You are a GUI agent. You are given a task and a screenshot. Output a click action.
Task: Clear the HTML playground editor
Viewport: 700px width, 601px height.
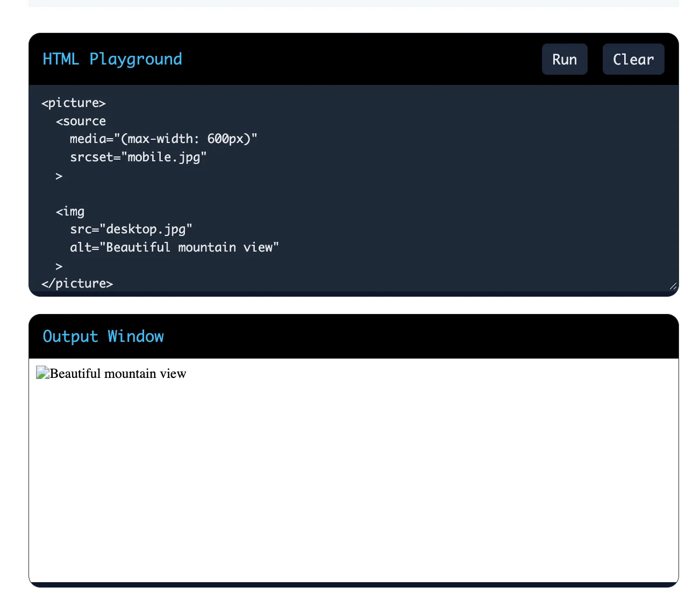[633, 59]
